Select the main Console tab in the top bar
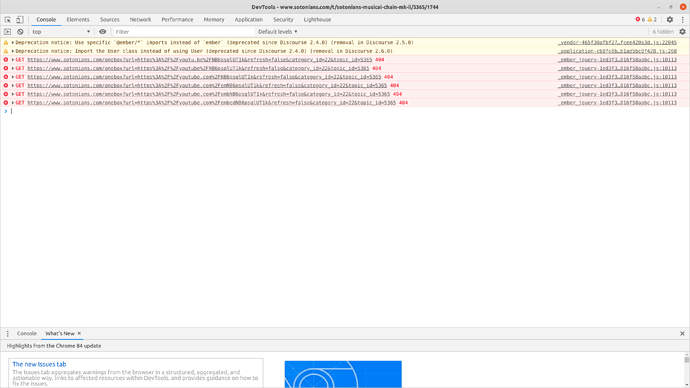 coord(46,20)
